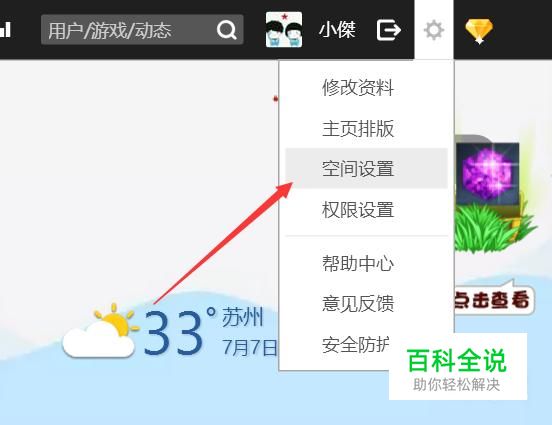Click the sun and cloud weather icon
Viewport: 552px width, 425px height.
(100, 330)
